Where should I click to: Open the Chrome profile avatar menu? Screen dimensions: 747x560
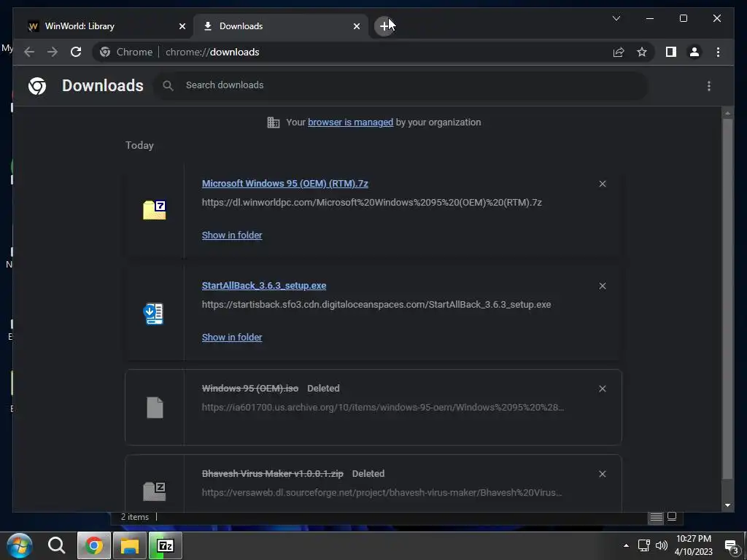point(694,52)
